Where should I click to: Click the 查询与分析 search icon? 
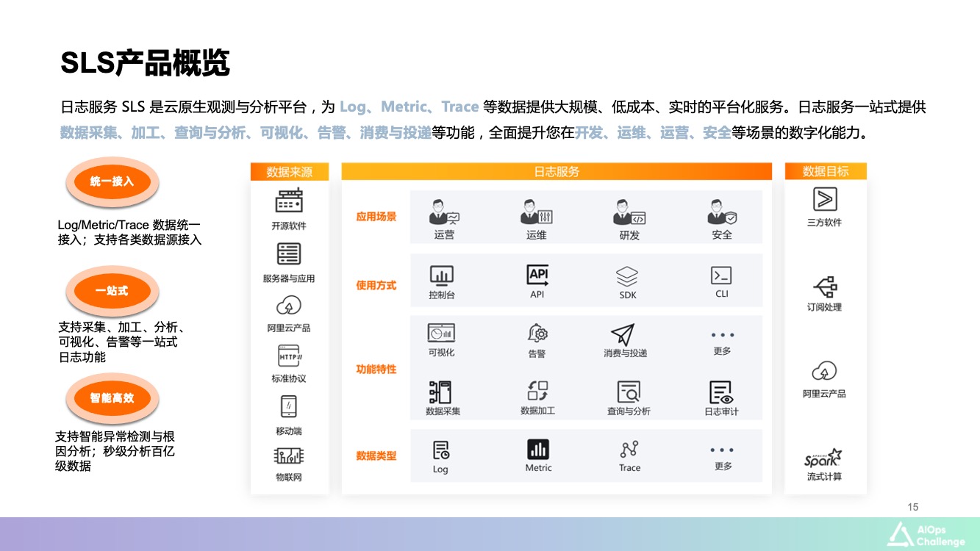pos(629,391)
